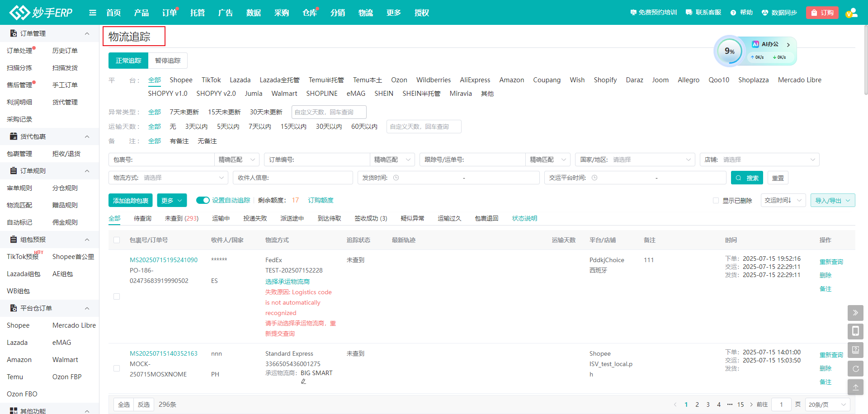
Task: Click 重新查询 for MS20250715140352163 row
Action: 831,355
